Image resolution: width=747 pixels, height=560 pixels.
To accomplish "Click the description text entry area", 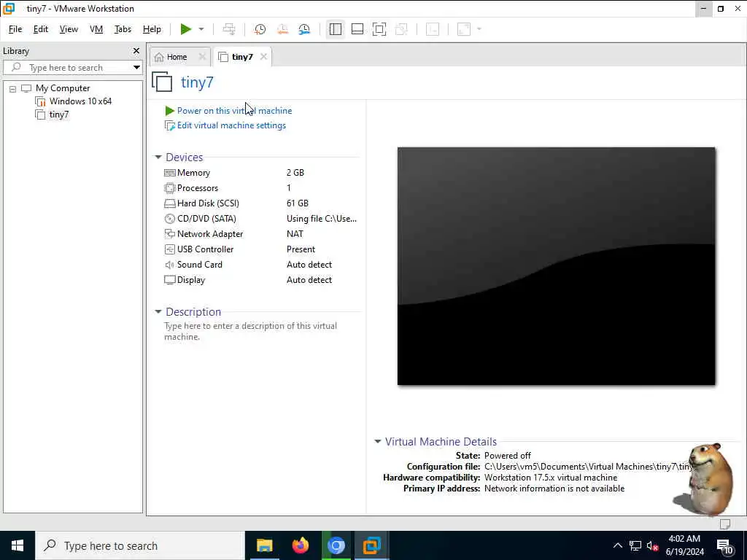I will (251, 331).
